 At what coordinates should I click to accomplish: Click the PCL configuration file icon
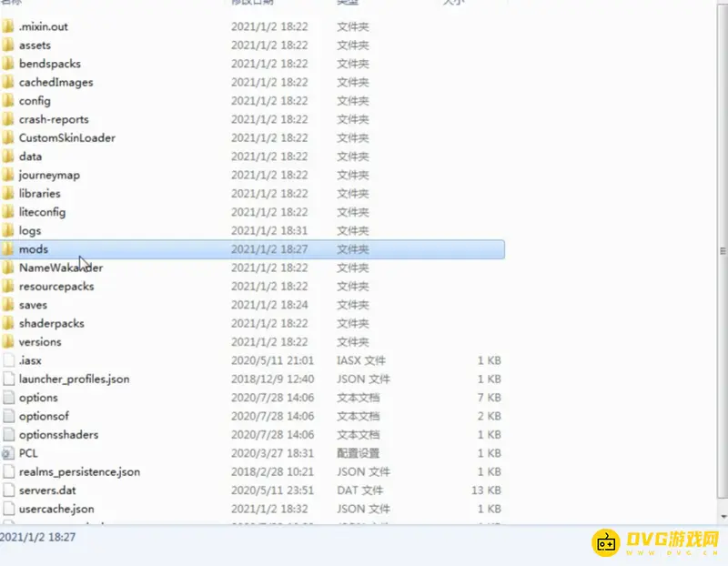point(7,453)
